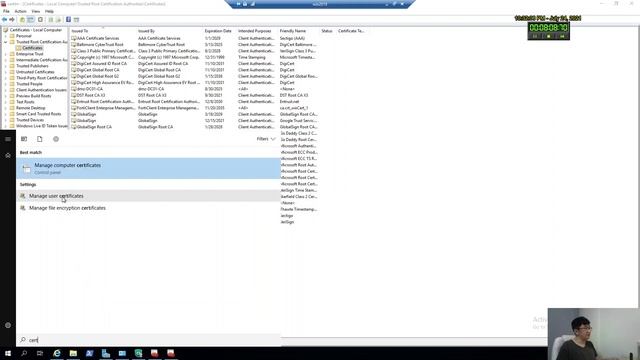Open the Action menu

[20, 11]
